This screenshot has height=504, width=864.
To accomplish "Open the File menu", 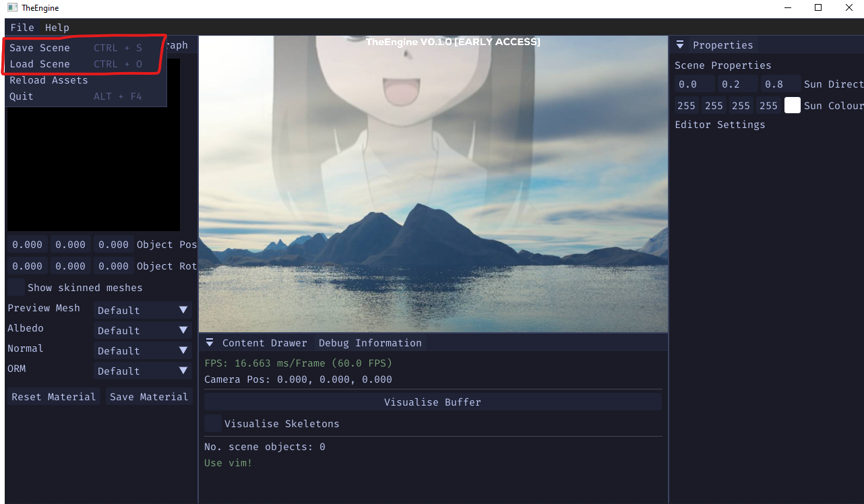I will pos(22,28).
